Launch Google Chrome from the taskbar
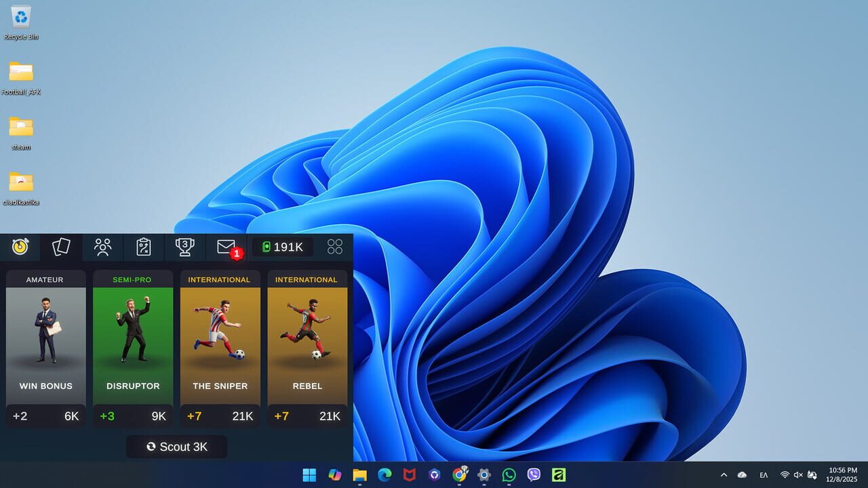This screenshot has height=488, width=868. [x=459, y=474]
